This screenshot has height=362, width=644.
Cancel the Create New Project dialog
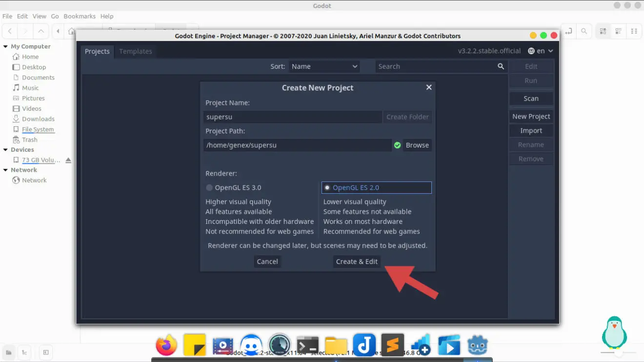267,261
